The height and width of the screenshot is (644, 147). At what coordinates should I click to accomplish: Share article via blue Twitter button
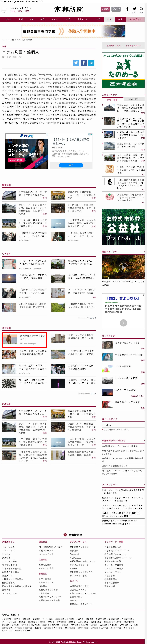click(x=76, y=63)
